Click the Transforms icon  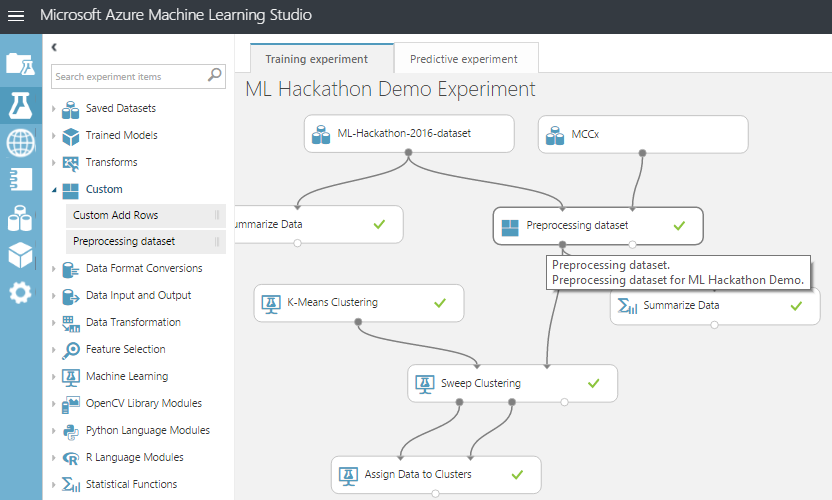click(x=71, y=163)
